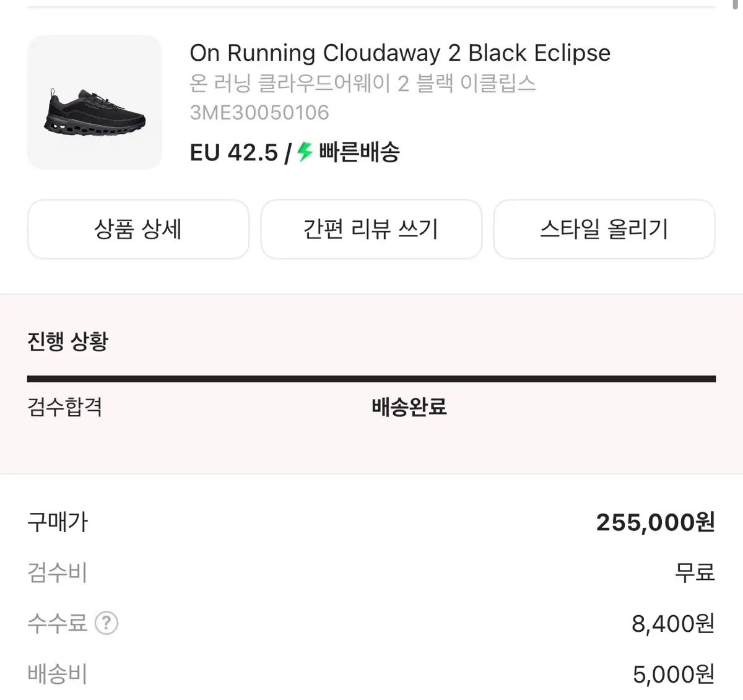Select the 배송완료 status step
743x700 pixels.
coord(409,407)
